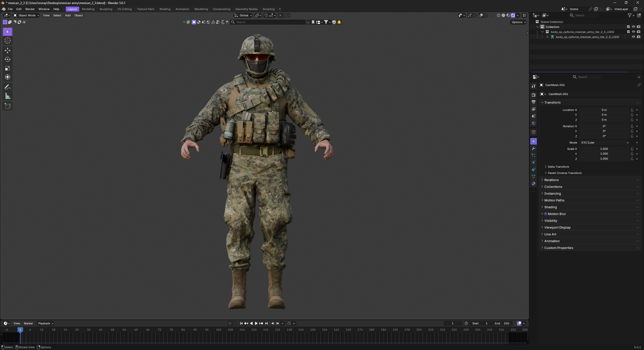Uncheck the Collection exclude checkbox

628,27
